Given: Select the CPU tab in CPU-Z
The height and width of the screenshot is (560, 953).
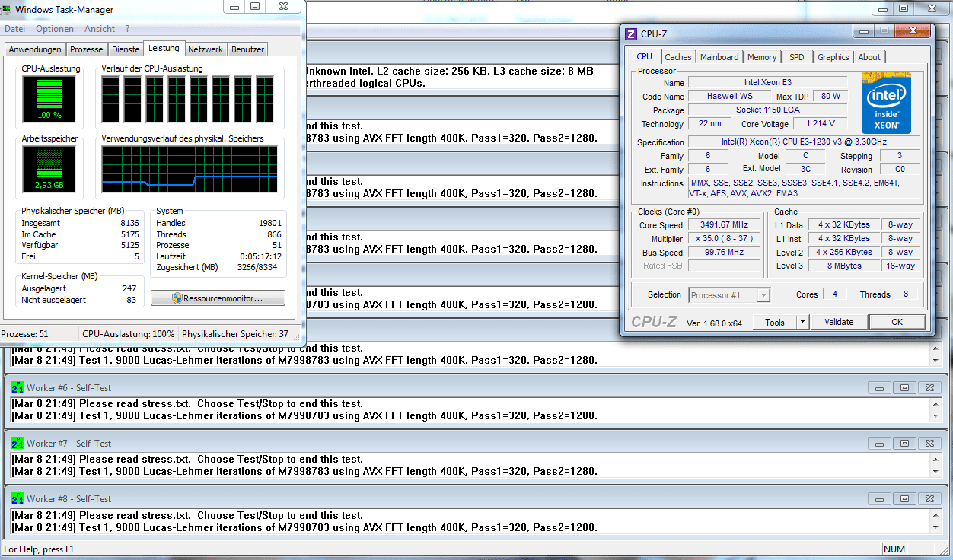Looking at the screenshot, I should [x=645, y=56].
